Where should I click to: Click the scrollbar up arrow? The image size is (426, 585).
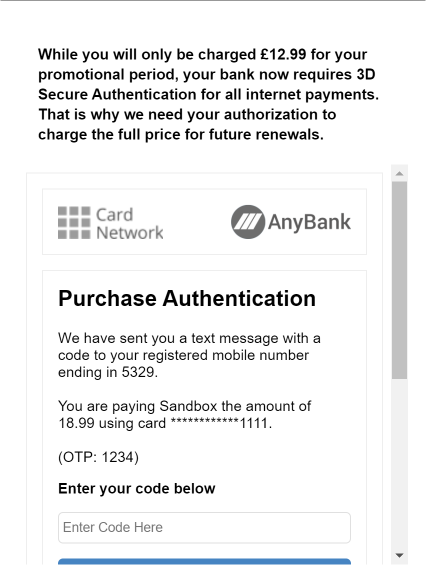click(399, 173)
